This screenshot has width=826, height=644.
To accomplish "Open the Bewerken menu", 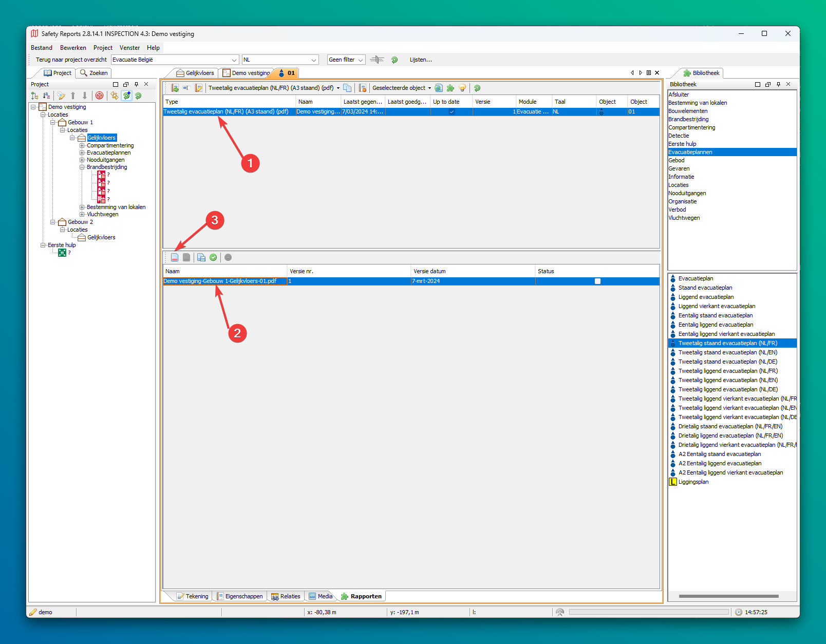I will pyautogui.click(x=73, y=48).
